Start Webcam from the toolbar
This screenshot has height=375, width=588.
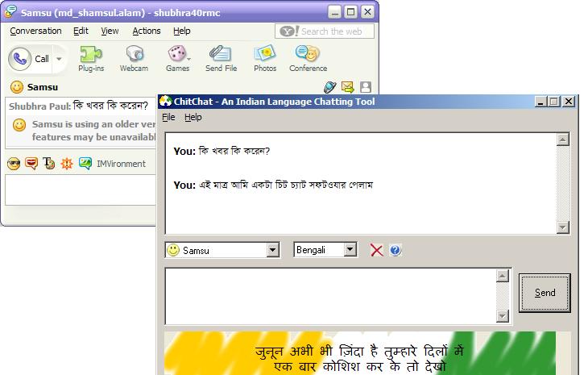(134, 59)
